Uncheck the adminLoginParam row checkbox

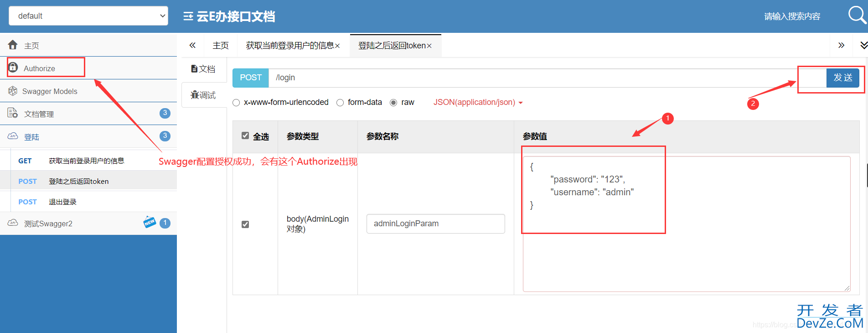pos(245,224)
